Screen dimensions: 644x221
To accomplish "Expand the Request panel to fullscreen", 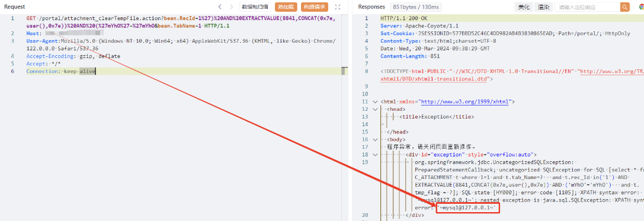I will coord(338,7).
